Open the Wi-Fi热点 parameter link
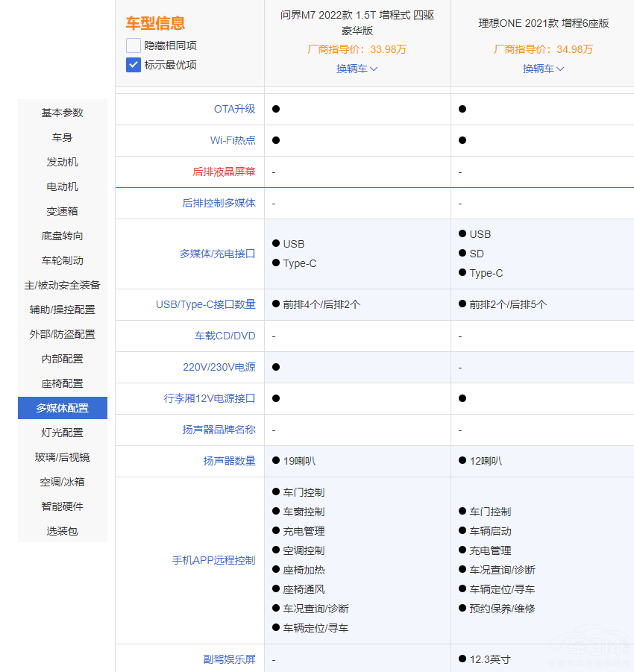The image size is (634, 672). point(233,140)
